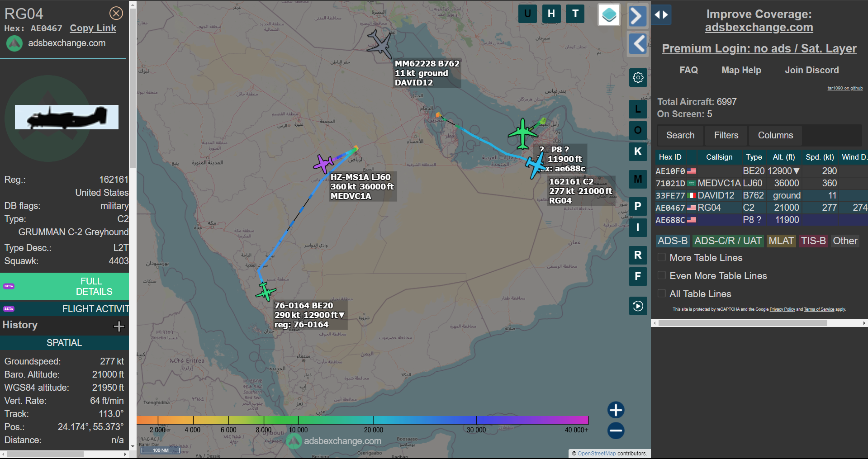Enable Even More Table Lines checkbox

pos(662,275)
